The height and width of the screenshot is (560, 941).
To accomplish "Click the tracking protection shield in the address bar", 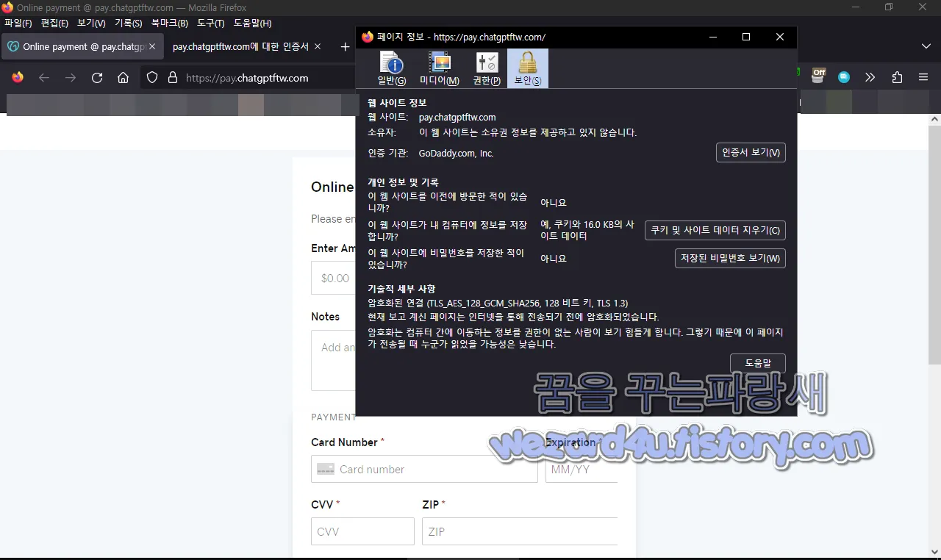I will click(152, 77).
